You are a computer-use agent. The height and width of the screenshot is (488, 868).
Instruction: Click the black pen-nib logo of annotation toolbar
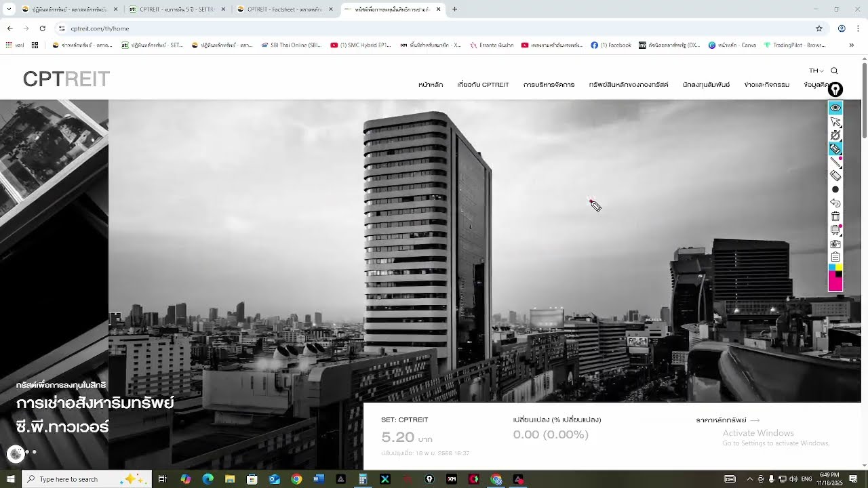coord(835,89)
